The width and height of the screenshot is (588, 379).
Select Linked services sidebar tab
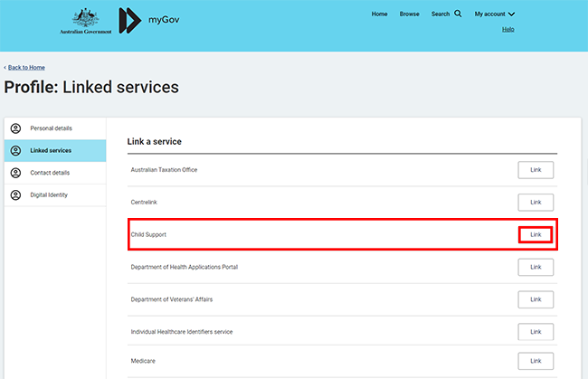(x=55, y=151)
